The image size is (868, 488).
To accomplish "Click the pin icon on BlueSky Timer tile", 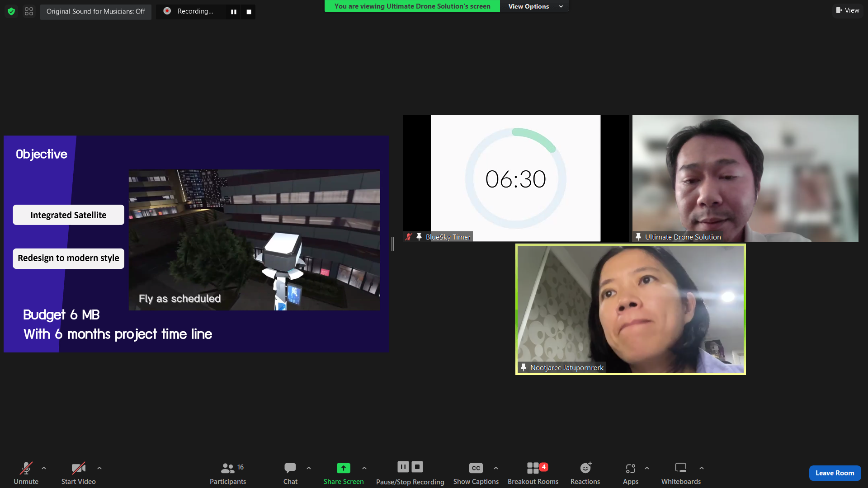I will point(419,236).
